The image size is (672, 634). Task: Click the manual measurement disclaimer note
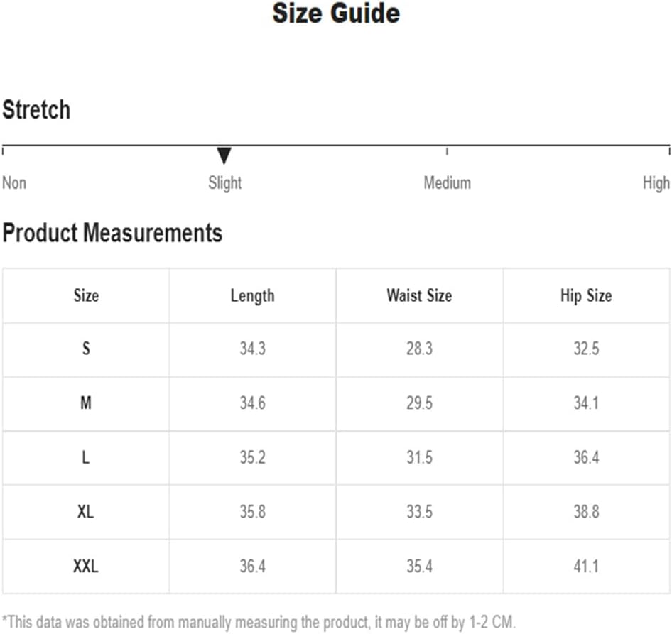pos(259,622)
